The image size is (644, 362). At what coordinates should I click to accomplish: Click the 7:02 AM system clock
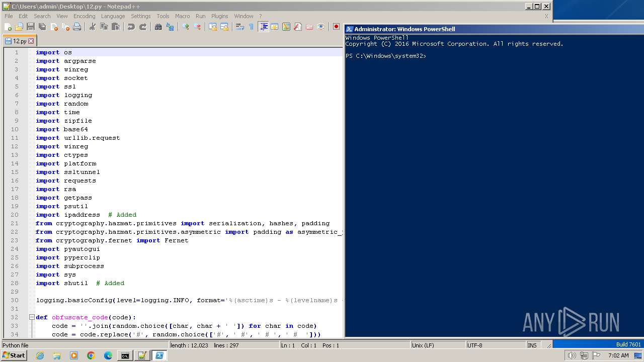(618, 355)
